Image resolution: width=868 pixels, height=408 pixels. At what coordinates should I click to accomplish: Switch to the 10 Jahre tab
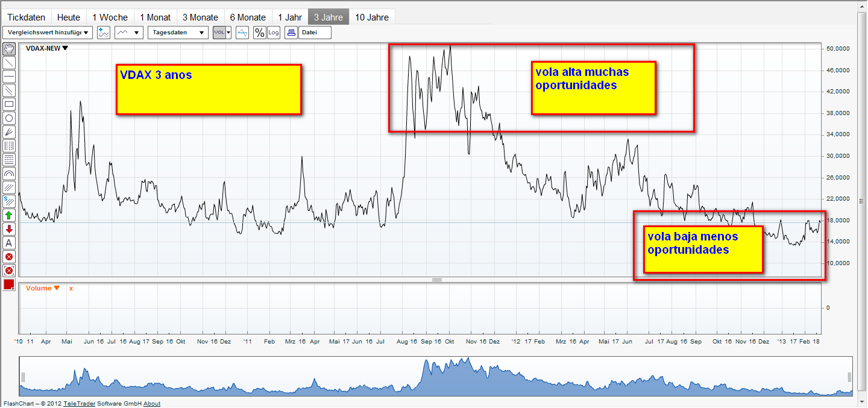coord(372,17)
